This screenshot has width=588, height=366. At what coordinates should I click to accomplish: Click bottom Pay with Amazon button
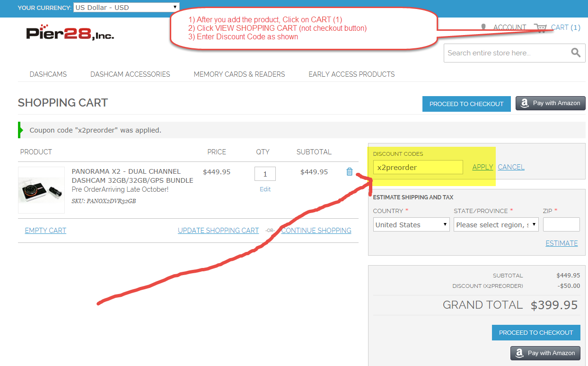[545, 353]
